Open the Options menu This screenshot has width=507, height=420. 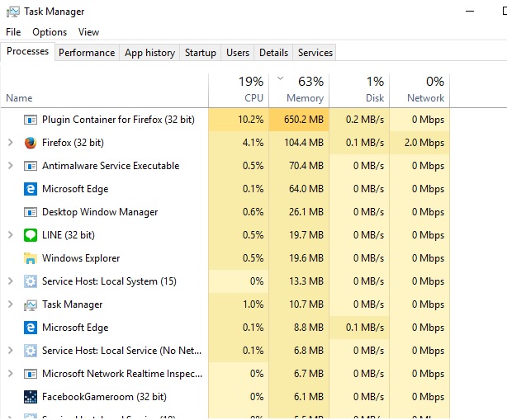50,32
